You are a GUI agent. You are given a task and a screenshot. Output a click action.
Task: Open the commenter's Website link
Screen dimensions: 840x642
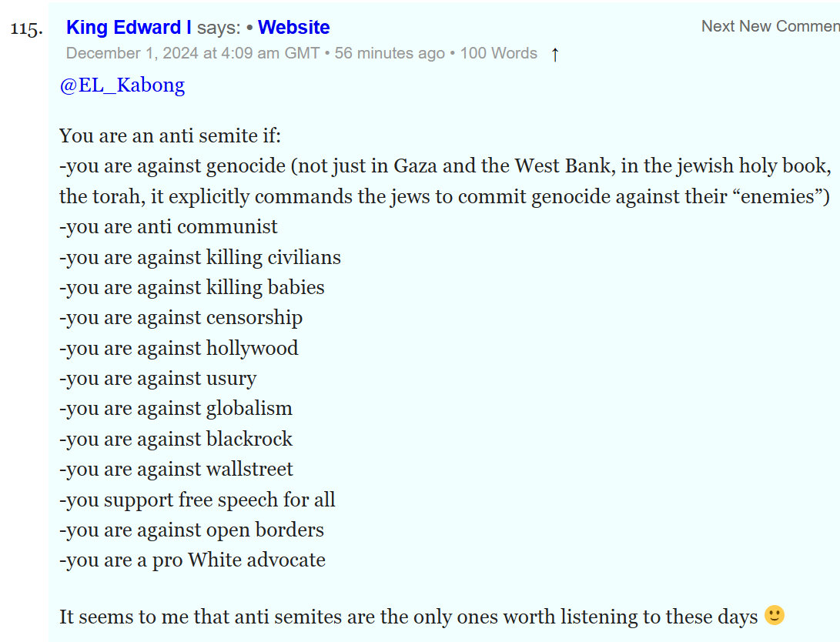(293, 28)
